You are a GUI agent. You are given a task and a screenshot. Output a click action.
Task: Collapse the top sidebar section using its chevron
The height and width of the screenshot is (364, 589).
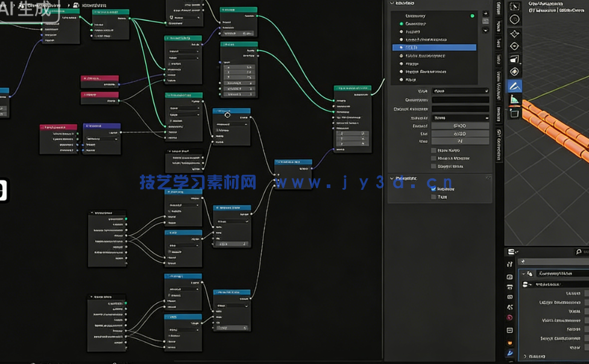coord(391,3)
